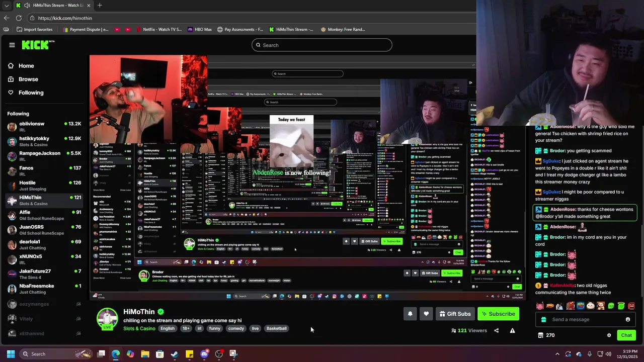This screenshot has width=644, height=362.
Task: Click the Microsoft Store taskbar icon
Action: [x=160, y=354]
